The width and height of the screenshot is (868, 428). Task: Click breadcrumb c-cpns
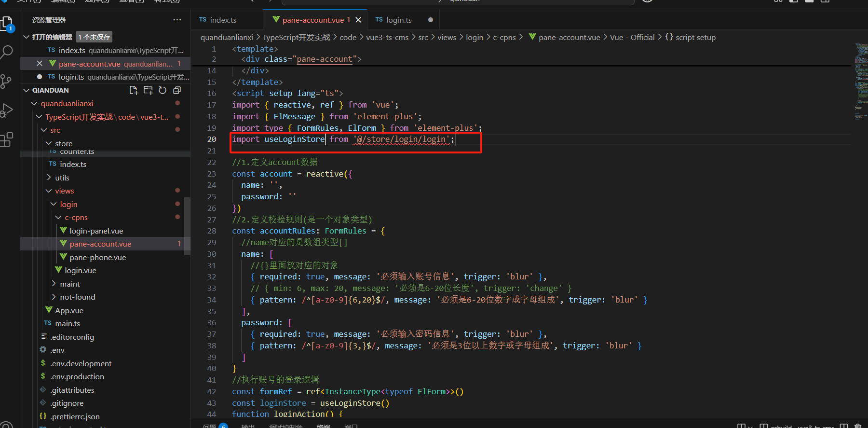(504, 37)
